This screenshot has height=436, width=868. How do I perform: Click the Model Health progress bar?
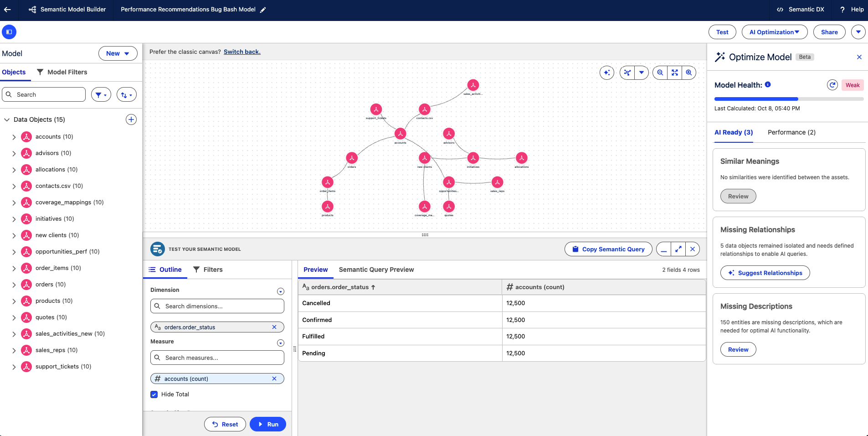(x=789, y=99)
